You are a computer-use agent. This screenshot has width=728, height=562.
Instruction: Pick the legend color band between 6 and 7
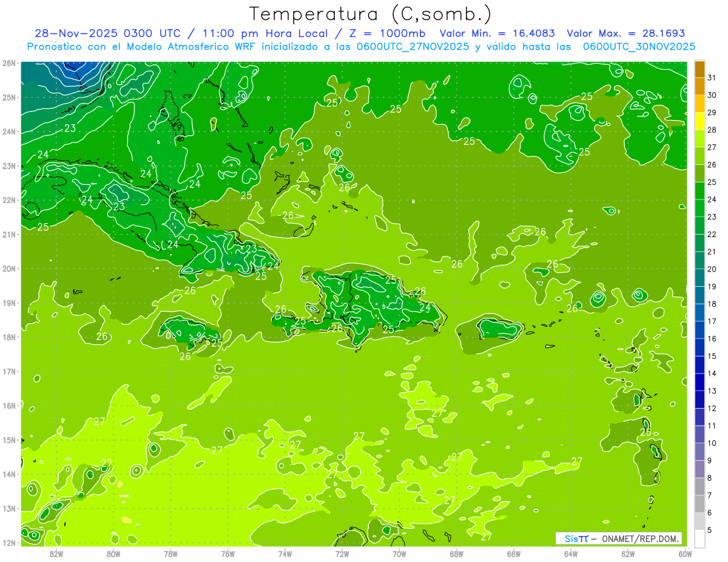coord(699,504)
